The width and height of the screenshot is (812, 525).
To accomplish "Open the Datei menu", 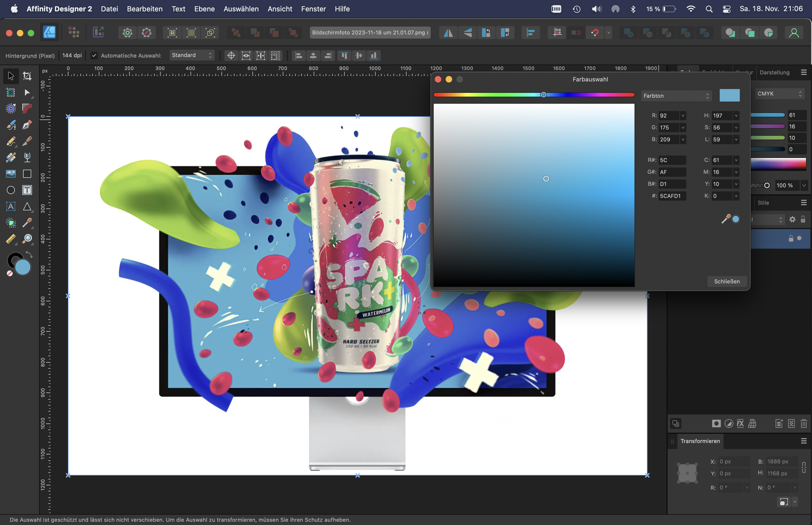I will tap(109, 9).
